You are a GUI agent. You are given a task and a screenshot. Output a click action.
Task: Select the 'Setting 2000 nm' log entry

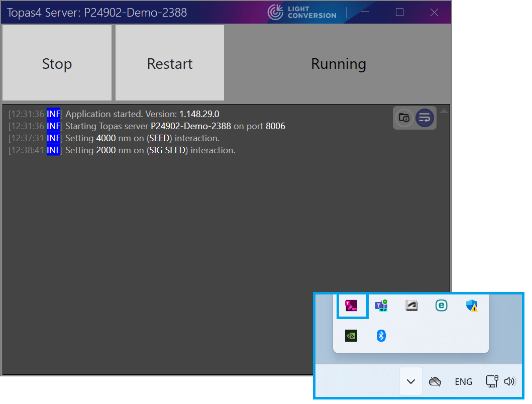(122, 150)
